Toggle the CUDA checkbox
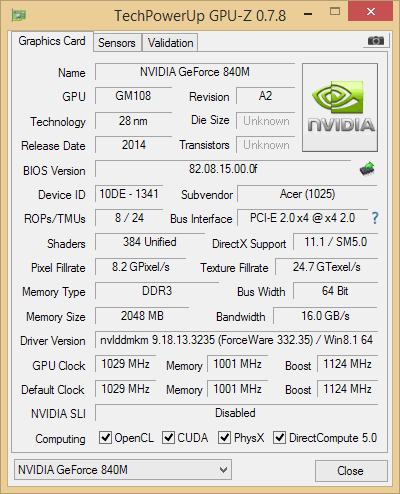This screenshot has width=400, height=494. (168, 437)
